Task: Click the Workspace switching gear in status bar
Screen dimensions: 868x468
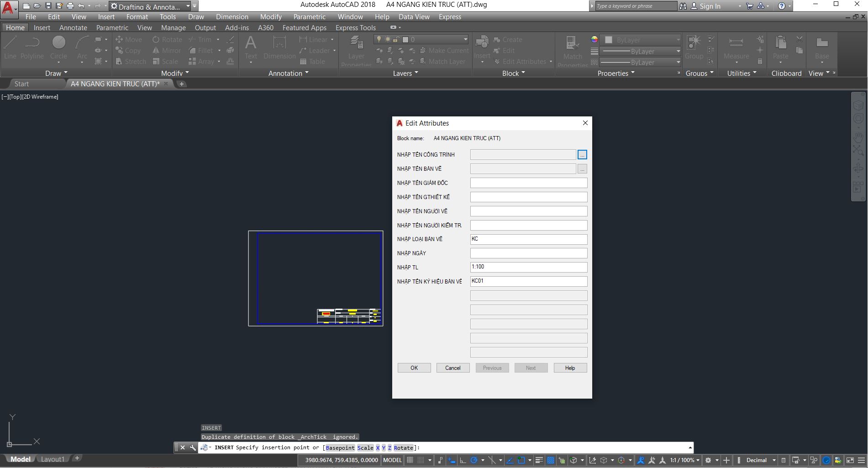Action: (x=708, y=460)
